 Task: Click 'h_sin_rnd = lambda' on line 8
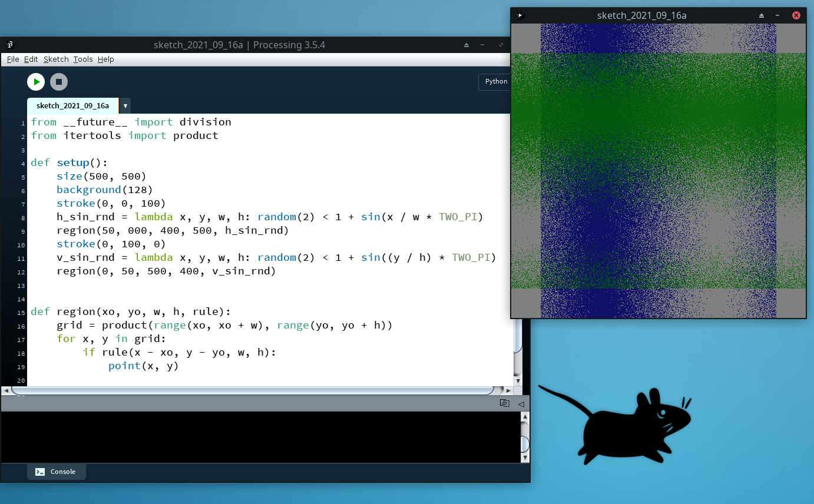(x=115, y=217)
